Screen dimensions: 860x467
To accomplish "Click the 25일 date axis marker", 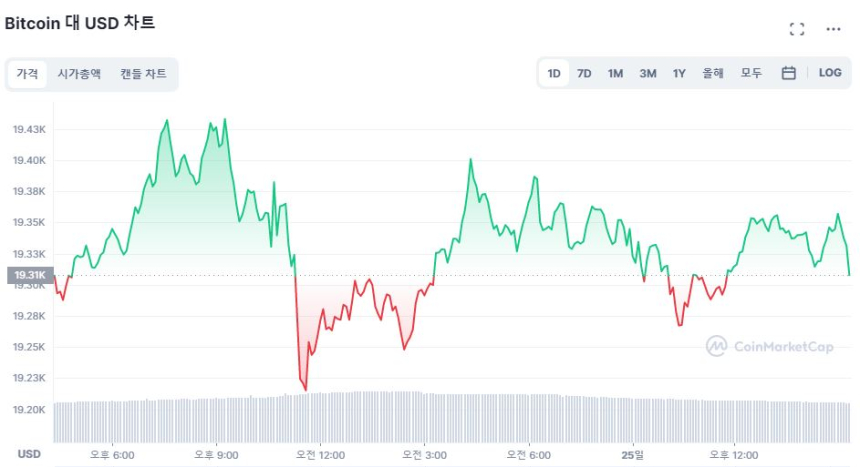I will click(633, 454).
